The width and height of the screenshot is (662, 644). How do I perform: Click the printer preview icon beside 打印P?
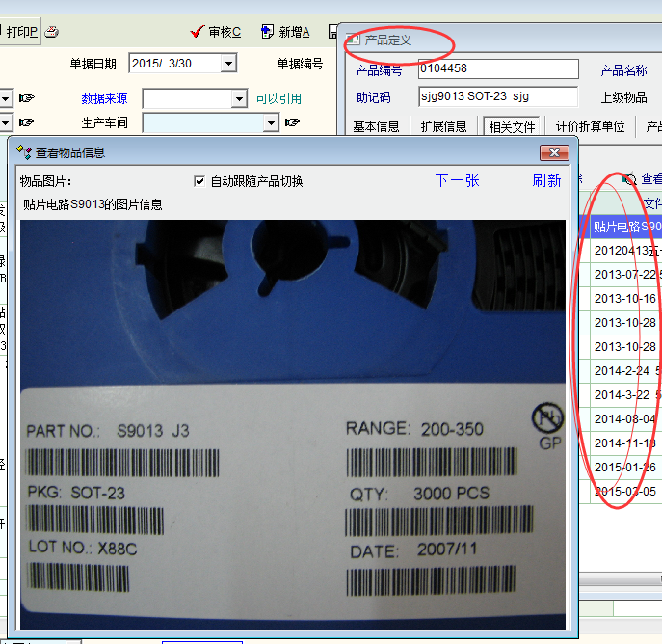pos(52,32)
